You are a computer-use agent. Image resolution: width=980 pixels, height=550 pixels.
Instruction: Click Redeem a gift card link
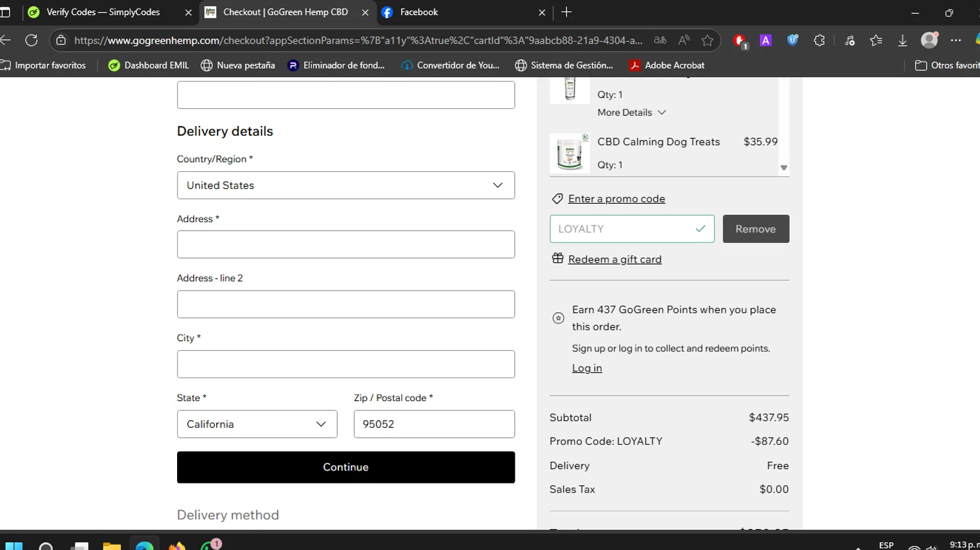pyautogui.click(x=615, y=259)
